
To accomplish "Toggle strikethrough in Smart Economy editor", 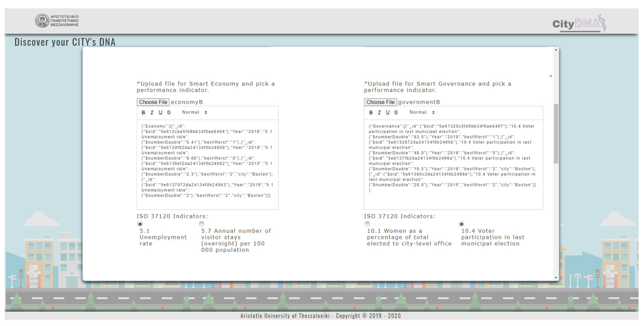I will pos(169,113).
